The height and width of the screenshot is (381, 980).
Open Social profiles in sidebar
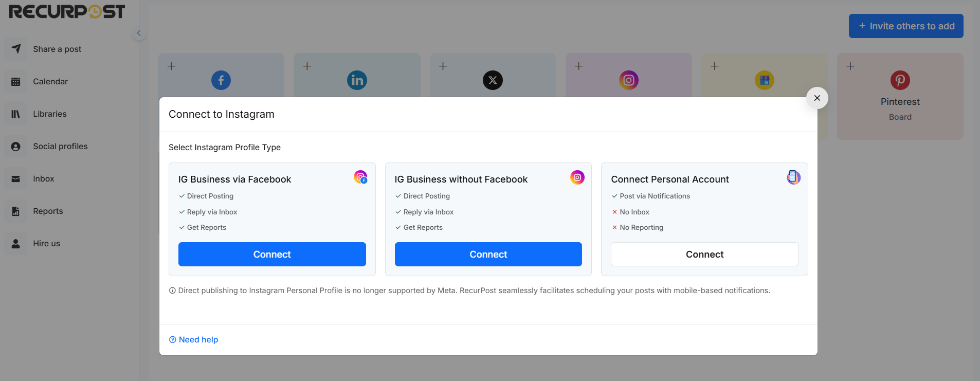pos(60,146)
